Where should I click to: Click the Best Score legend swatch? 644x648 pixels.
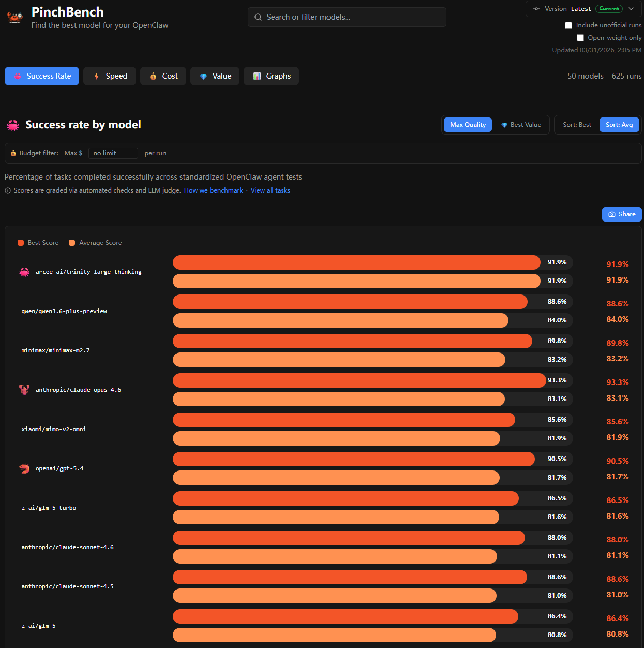point(21,243)
